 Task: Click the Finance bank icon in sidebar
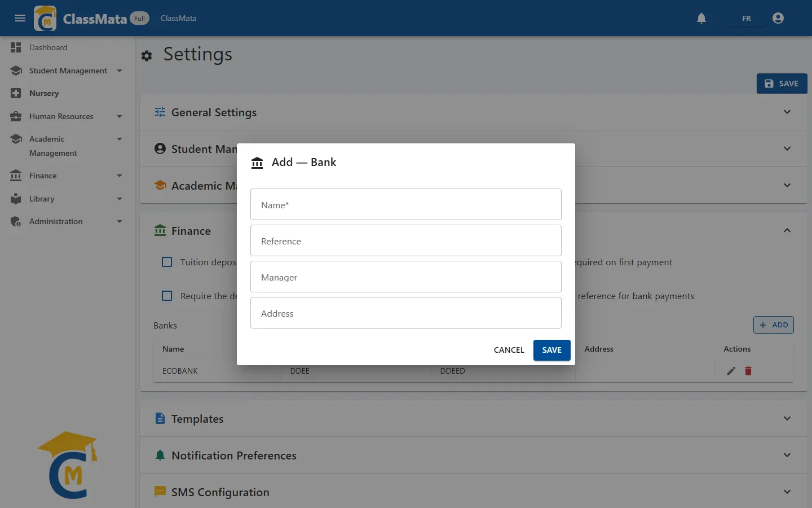point(16,176)
